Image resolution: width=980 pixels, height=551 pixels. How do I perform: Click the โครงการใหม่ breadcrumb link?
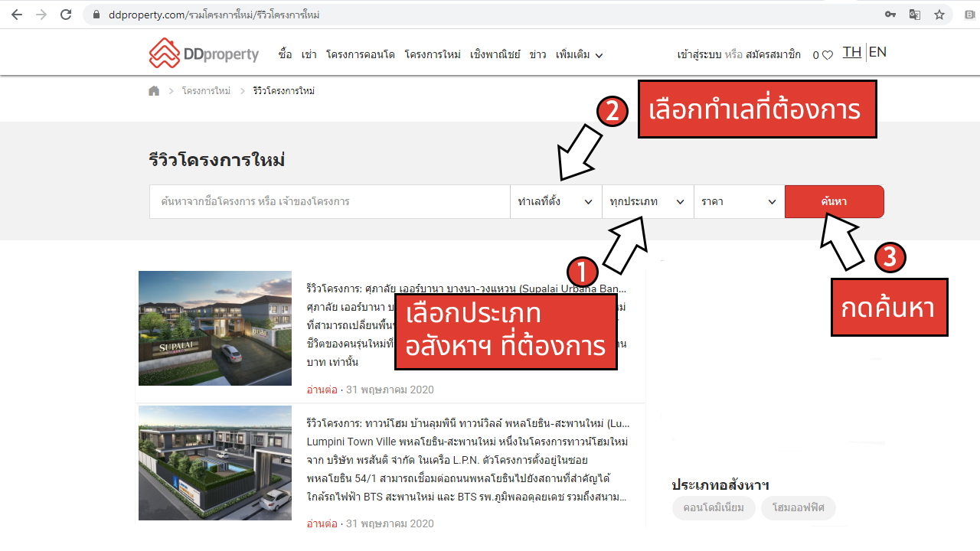(x=206, y=91)
